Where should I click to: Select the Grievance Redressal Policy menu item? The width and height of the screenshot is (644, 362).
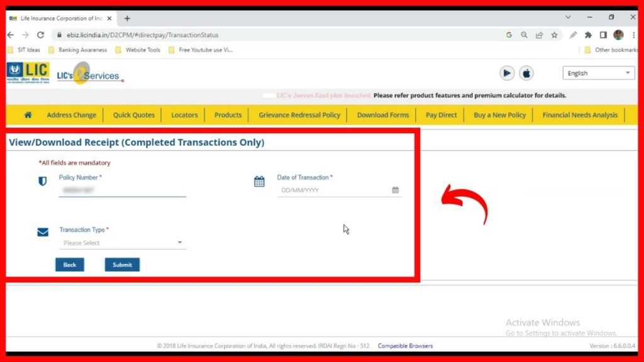pyautogui.click(x=299, y=115)
